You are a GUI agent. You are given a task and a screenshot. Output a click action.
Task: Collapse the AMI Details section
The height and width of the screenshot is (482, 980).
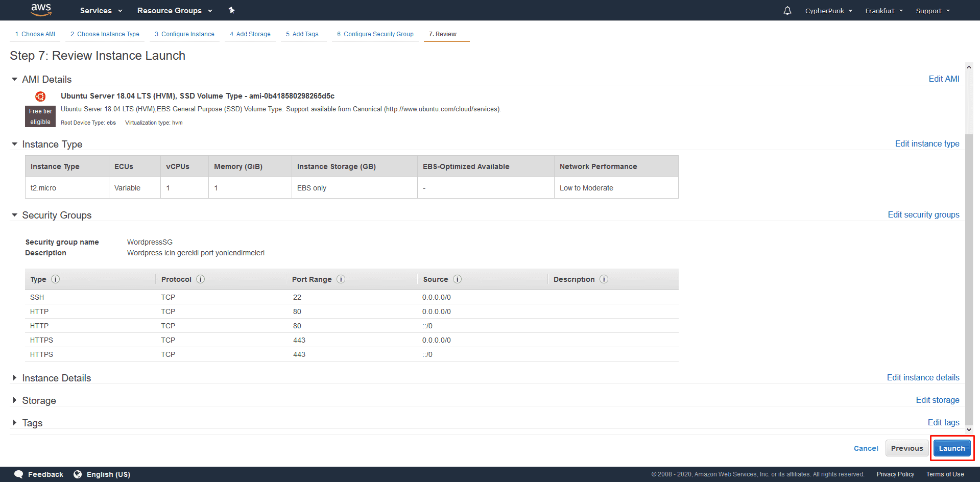[x=14, y=79]
